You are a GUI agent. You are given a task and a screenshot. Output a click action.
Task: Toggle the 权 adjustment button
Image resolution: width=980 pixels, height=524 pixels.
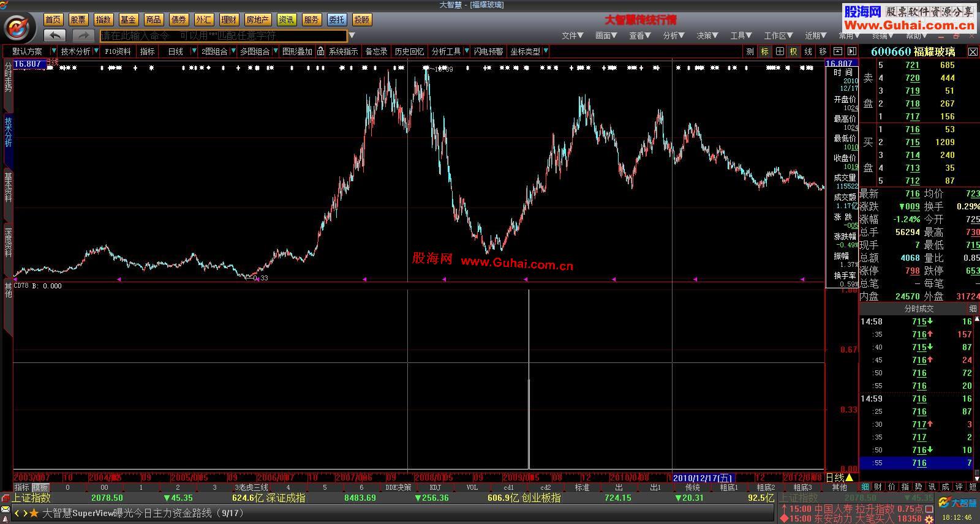coord(794,51)
